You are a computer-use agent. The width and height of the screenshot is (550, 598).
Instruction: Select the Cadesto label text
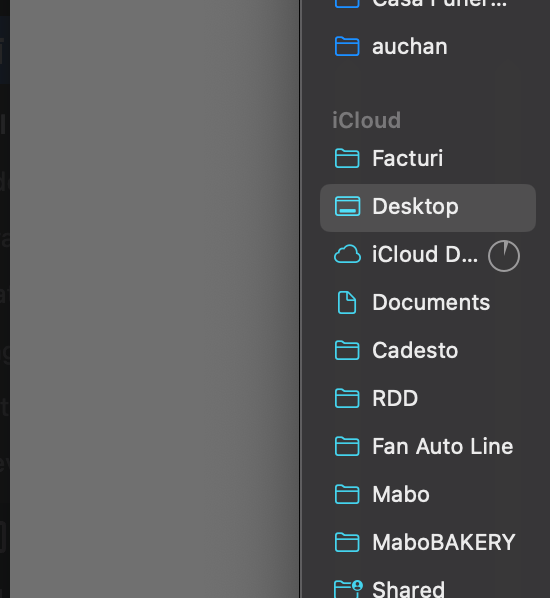415,350
